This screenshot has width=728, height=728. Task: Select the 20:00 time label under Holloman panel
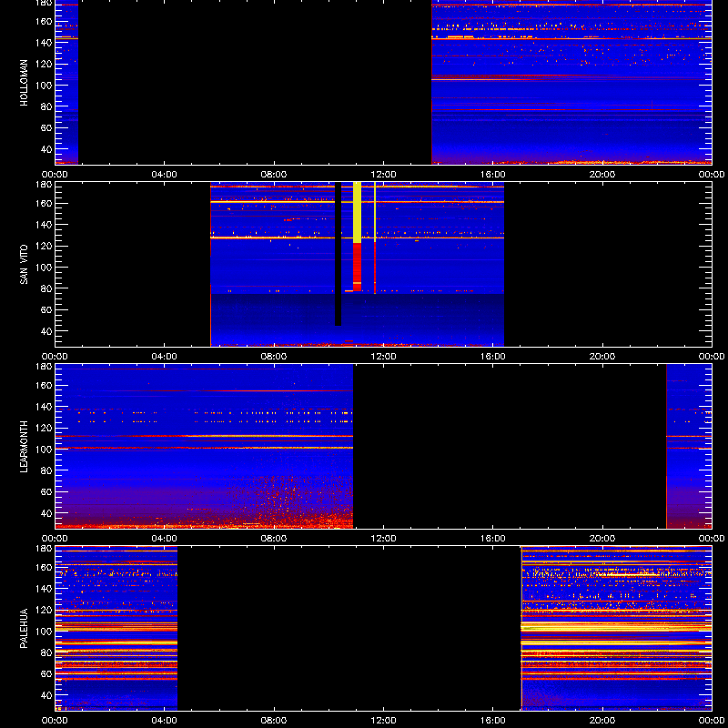602,175
